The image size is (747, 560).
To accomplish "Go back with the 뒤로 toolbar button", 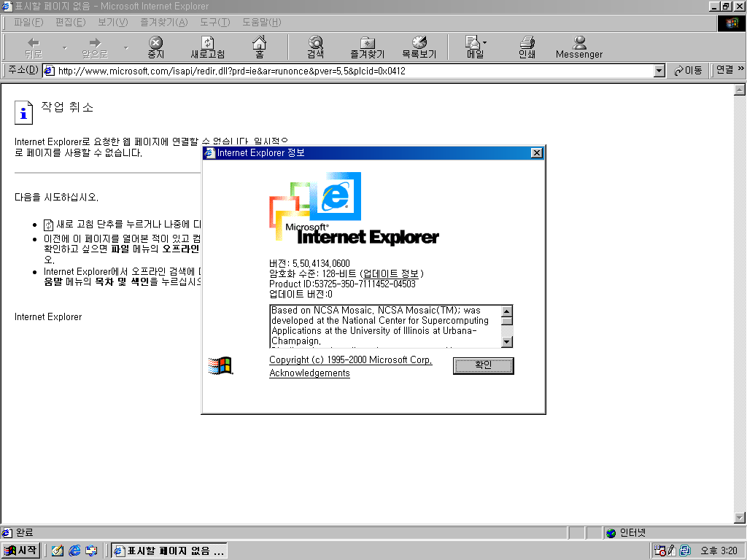I will coord(34,47).
